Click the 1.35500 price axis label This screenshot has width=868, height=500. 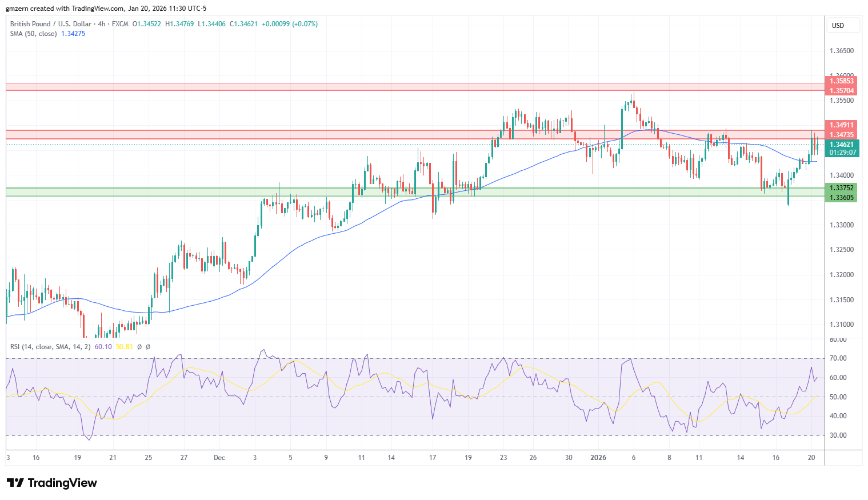click(x=842, y=101)
